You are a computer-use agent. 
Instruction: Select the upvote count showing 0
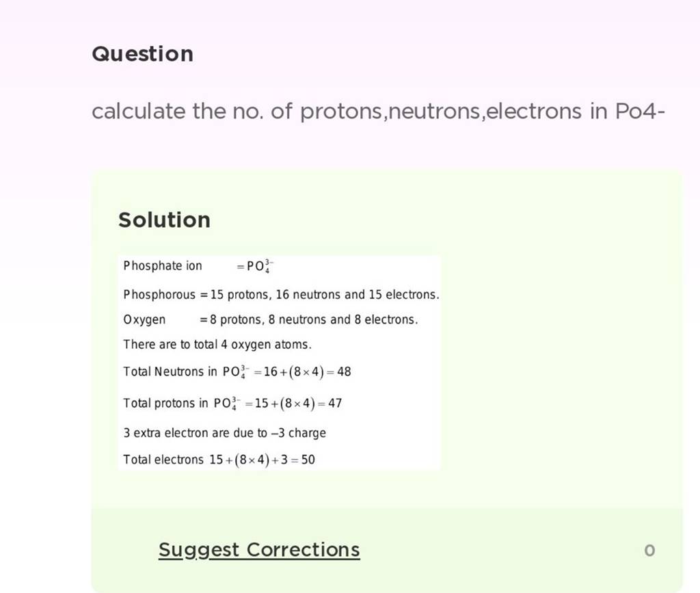[649, 549]
